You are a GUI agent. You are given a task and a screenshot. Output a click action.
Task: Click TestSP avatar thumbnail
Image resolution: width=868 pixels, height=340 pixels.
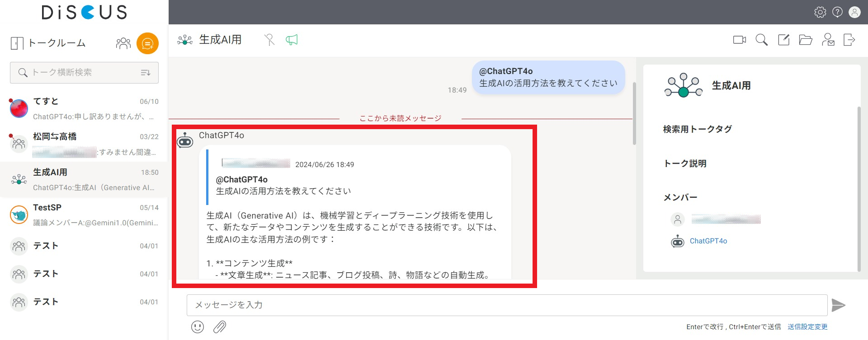point(19,215)
